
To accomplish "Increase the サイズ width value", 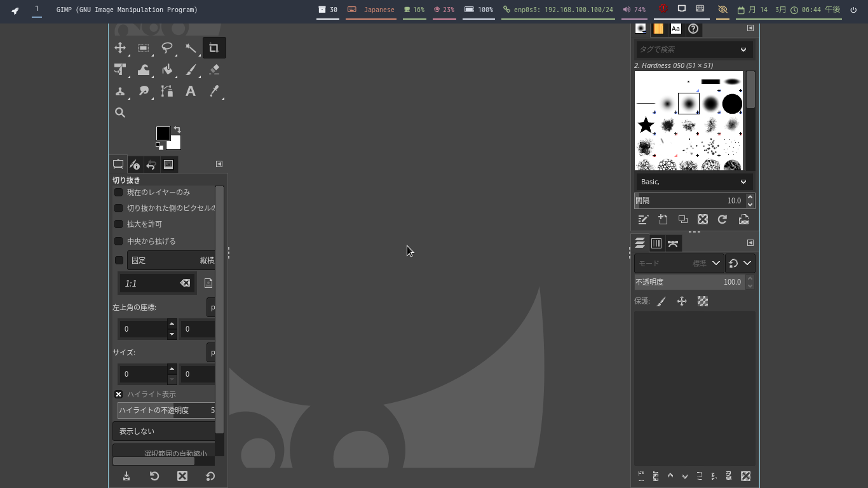I will (172, 369).
